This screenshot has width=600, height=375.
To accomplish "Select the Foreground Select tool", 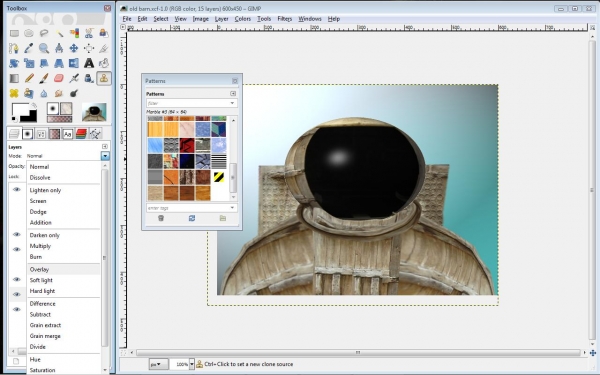I will (104, 33).
